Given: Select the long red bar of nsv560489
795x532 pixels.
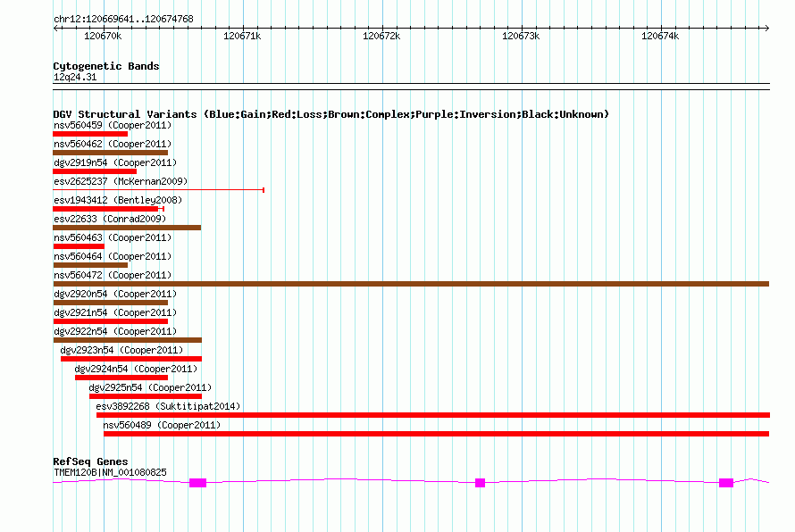Looking at the screenshot, I should [x=437, y=434].
